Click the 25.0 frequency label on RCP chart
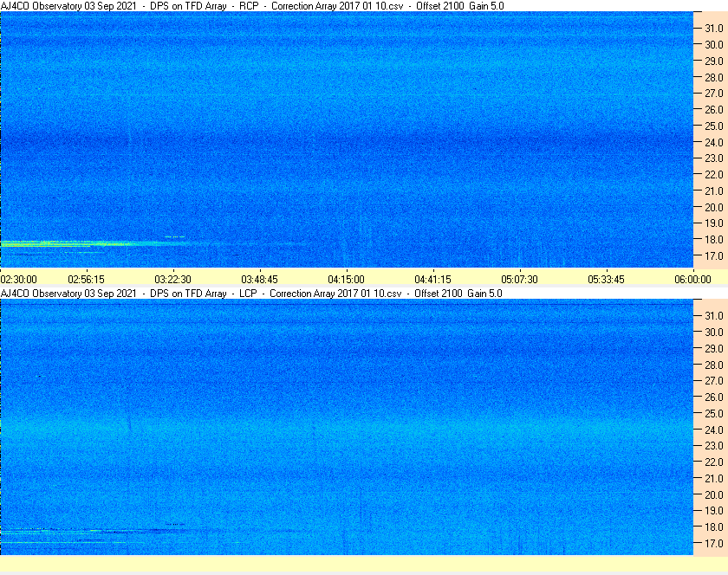The height and width of the screenshot is (575, 728). (714, 126)
